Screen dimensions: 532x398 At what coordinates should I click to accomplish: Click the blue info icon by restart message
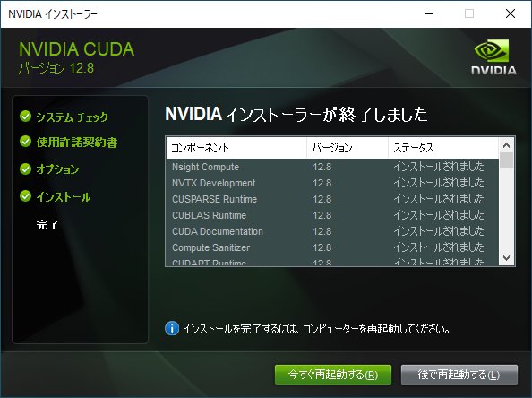click(x=172, y=328)
